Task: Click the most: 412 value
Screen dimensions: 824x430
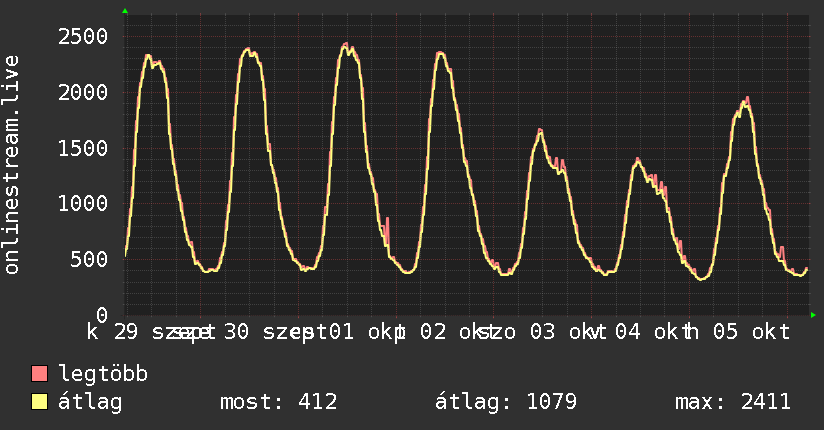Action: [x=279, y=402]
